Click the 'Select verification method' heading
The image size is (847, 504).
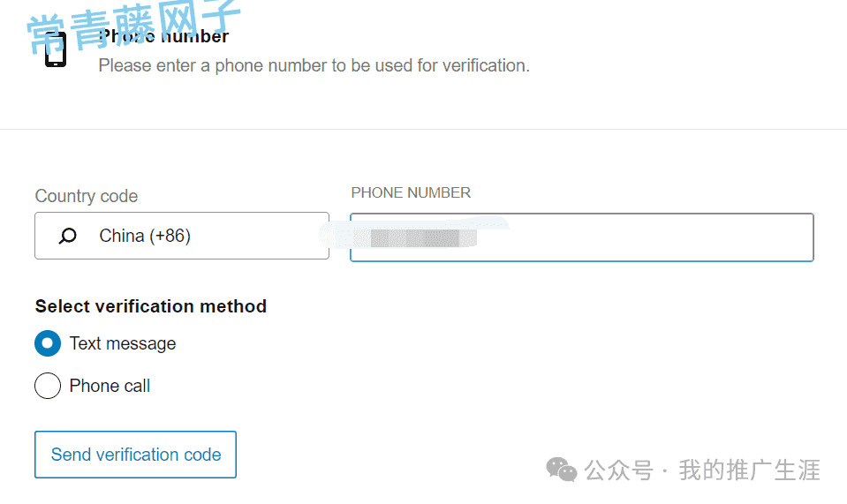(151, 306)
